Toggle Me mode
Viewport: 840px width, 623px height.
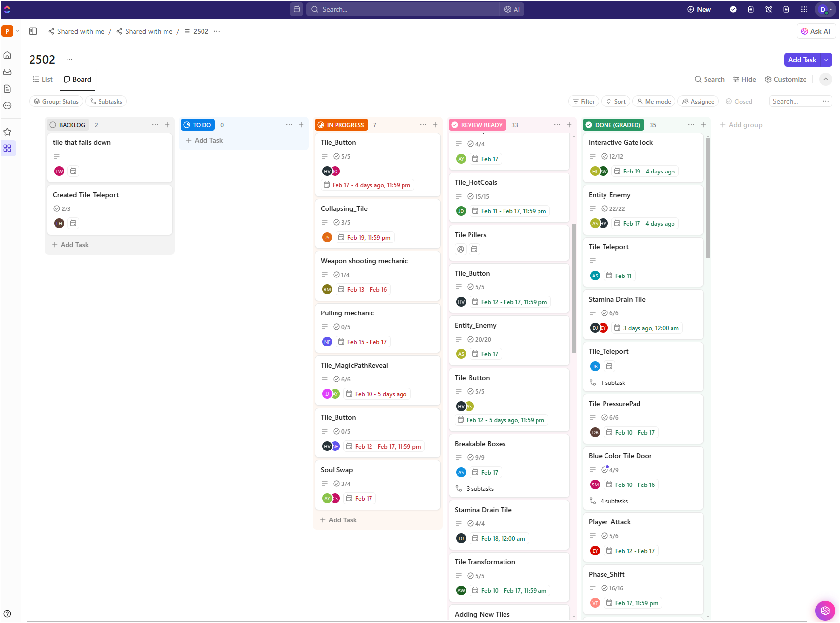(x=654, y=101)
